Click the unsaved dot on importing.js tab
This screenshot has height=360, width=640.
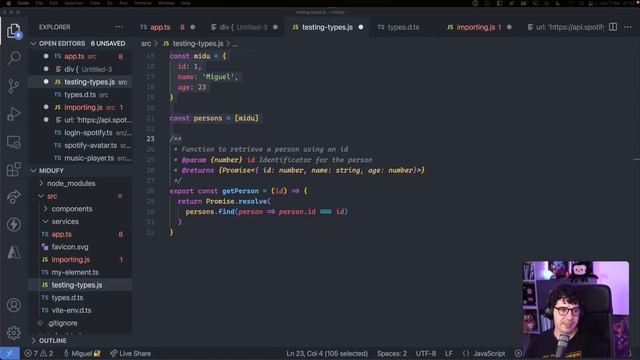509,27
